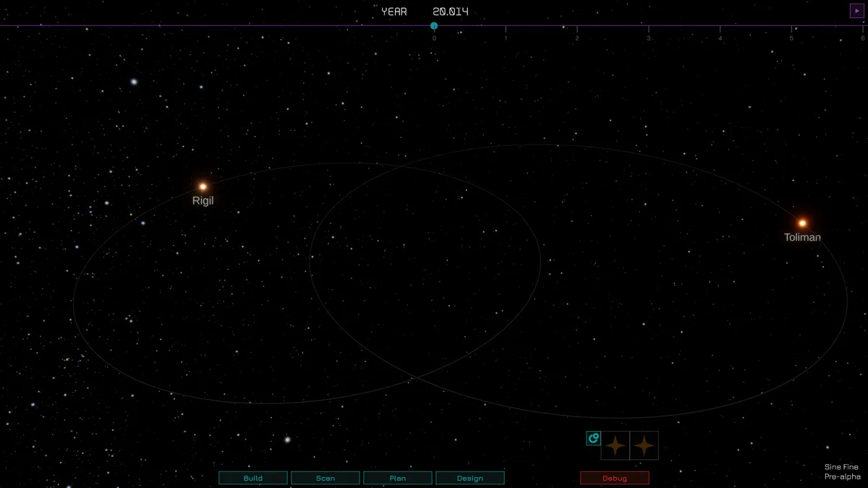
Task: Click the teal timeline handle at year 0
Action: click(x=434, y=26)
